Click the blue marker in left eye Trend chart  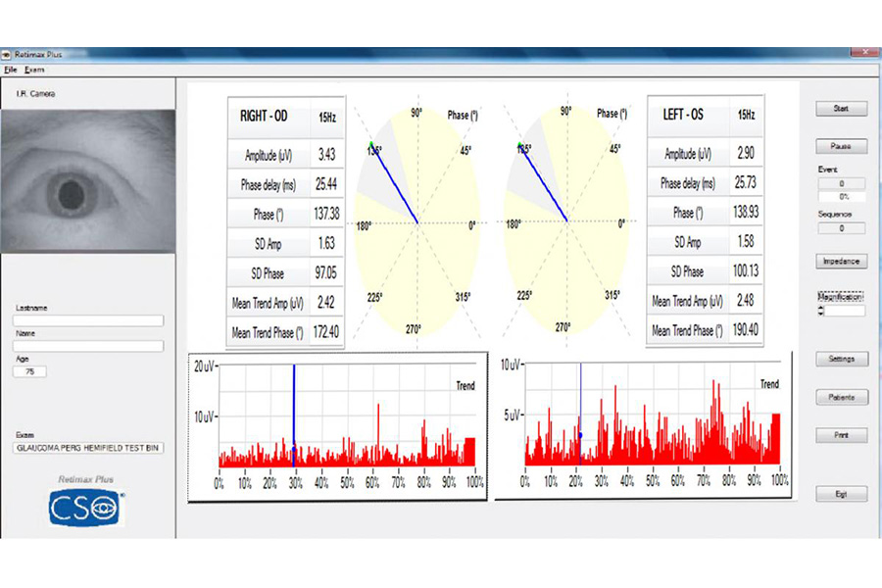(580, 435)
